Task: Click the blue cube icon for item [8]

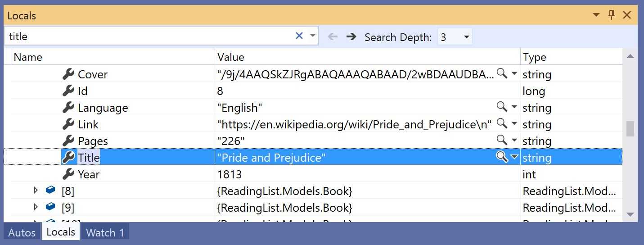Action: coord(50,190)
